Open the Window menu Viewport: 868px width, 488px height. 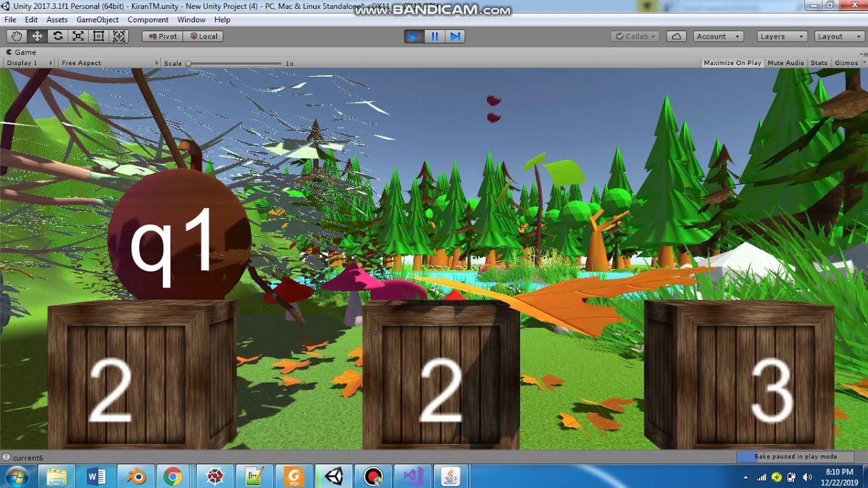point(191,20)
